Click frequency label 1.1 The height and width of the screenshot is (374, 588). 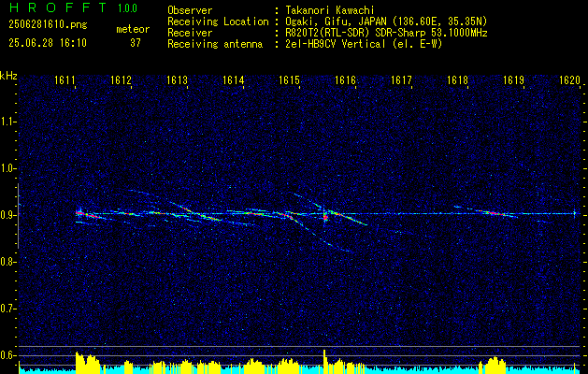click(7, 122)
